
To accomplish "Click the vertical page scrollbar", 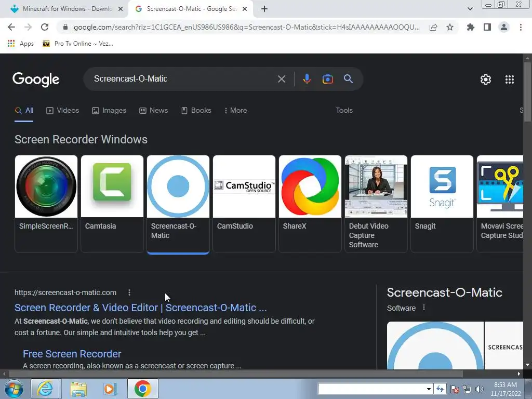I will click(x=527, y=91).
